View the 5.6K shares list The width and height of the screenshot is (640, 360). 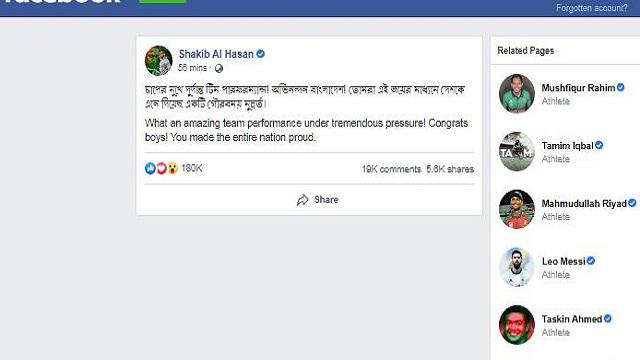coord(450,169)
